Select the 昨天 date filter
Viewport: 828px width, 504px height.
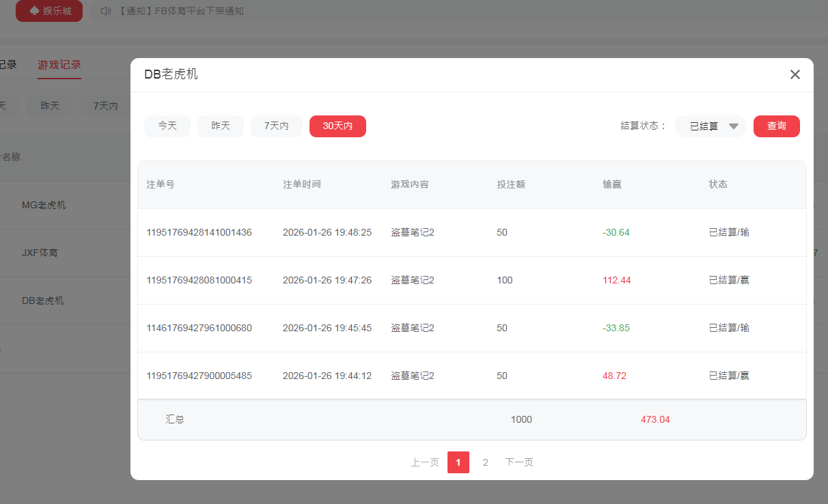coord(220,126)
